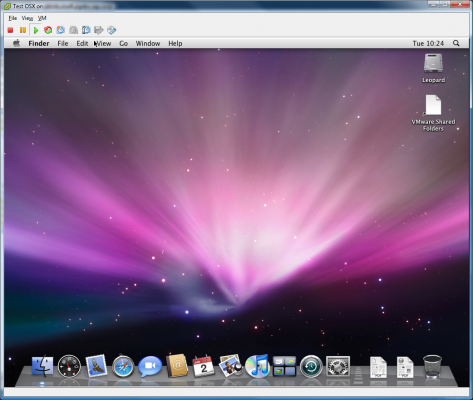This screenshot has height=400, width=473.
Task: Reset the virtual machine using the restart icon
Action: click(x=48, y=30)
